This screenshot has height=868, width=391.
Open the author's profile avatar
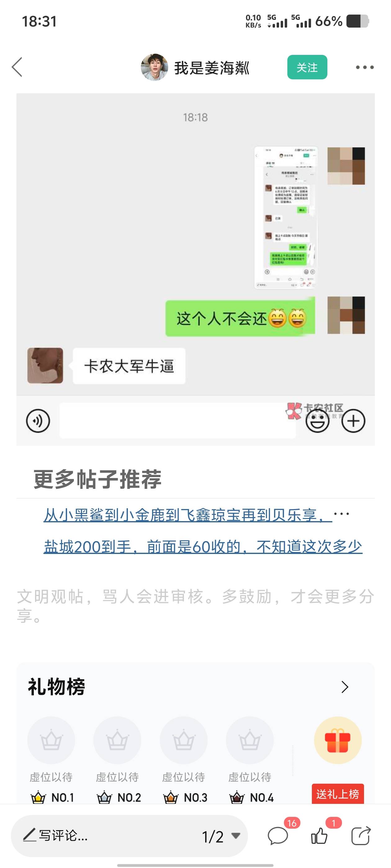pos(155,67)
